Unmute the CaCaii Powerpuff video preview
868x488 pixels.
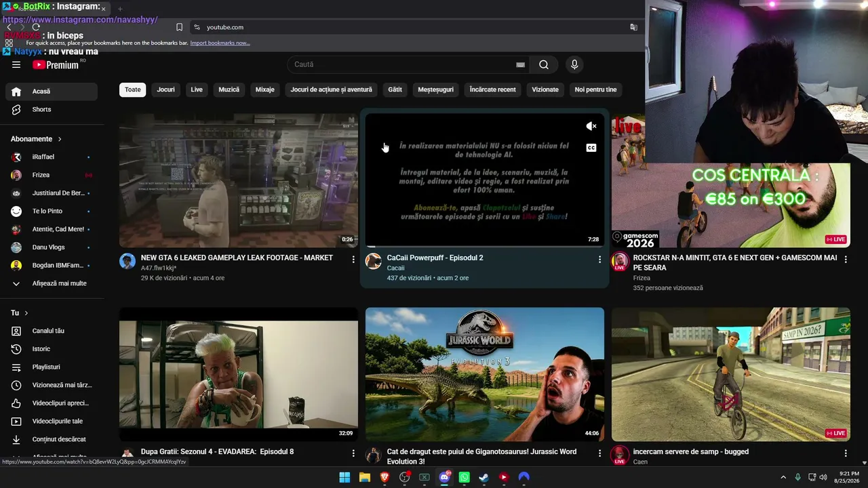(591, 126)
